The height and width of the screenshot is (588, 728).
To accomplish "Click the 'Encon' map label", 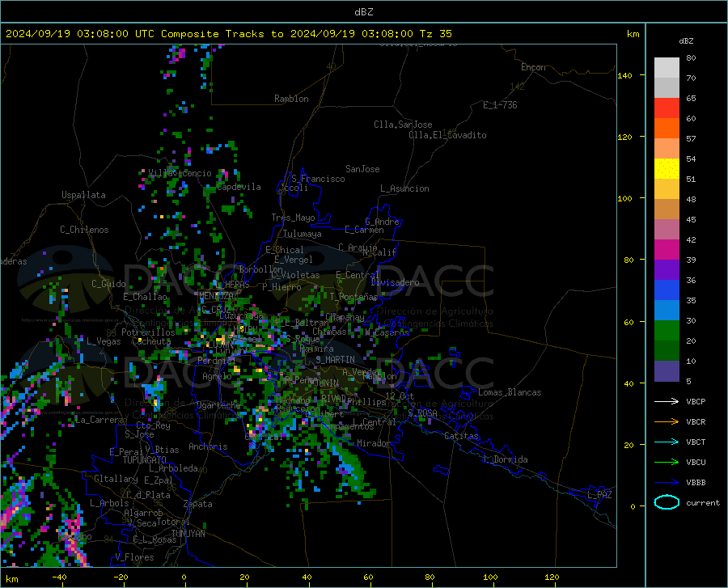I will [x=533, y=67].
